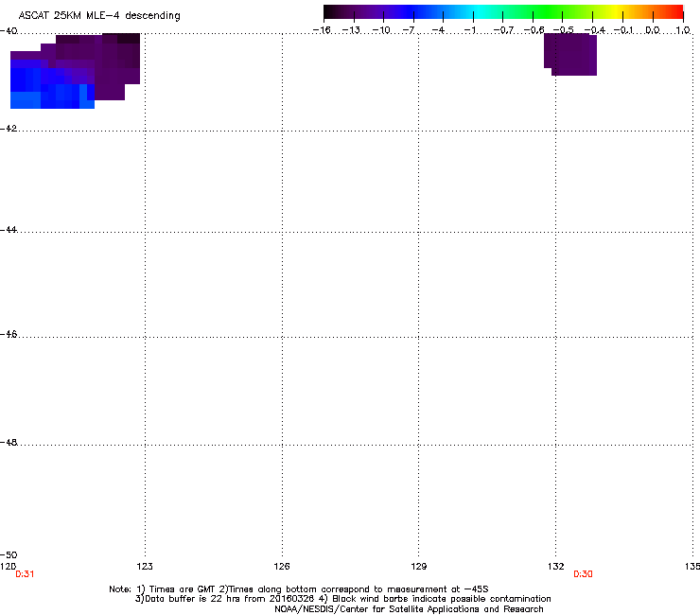Image resolution: width=700 pixels, height=615 pixels.
Task: Click the black end of the color scale
Action: pos(330,11)
